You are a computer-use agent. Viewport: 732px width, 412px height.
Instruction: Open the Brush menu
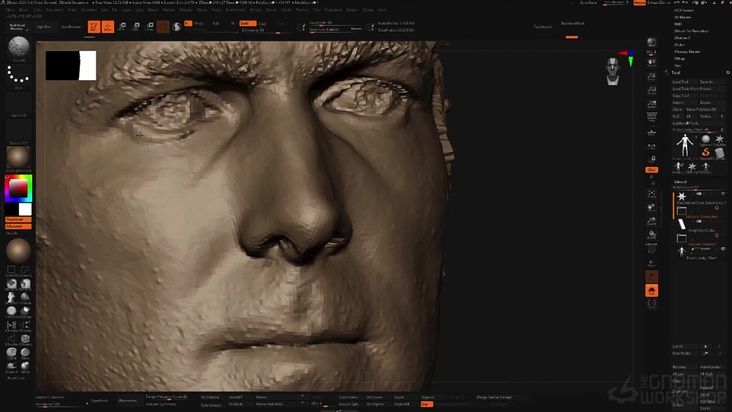pos(23,10)
